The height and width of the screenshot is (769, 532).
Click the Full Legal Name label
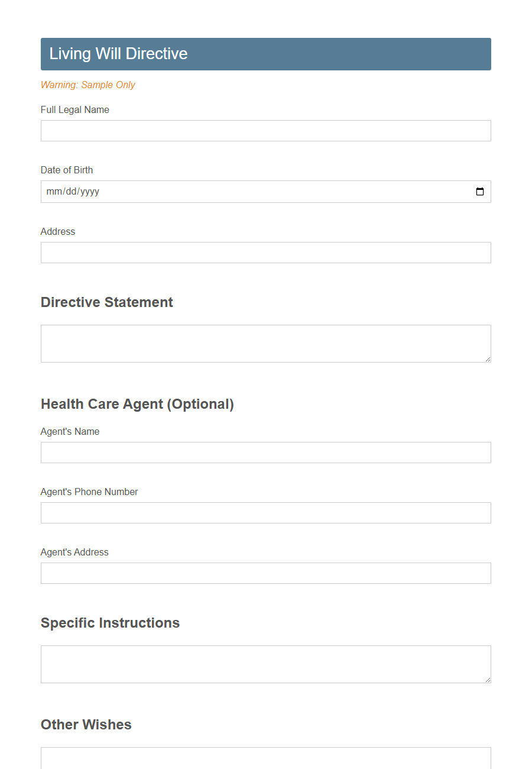pyautogui.click(x=75, y=110)
